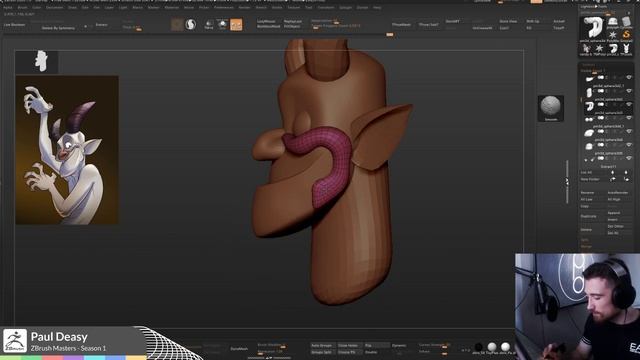The image size is (640, 360).
Task: Click the Del Other button
Action: [616, 226]
